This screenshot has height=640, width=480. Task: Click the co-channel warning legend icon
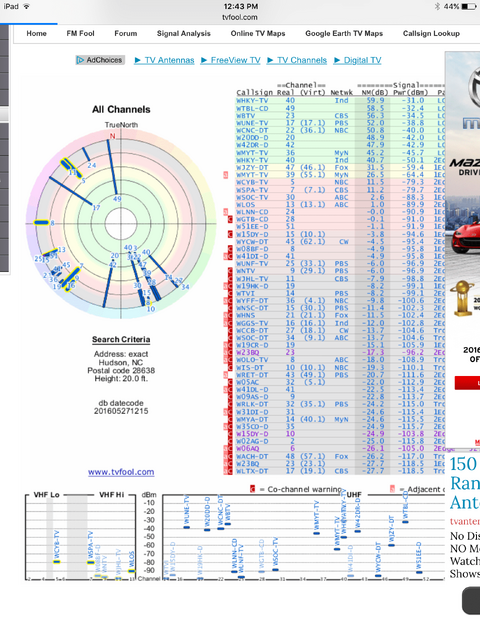pos(252,489)
